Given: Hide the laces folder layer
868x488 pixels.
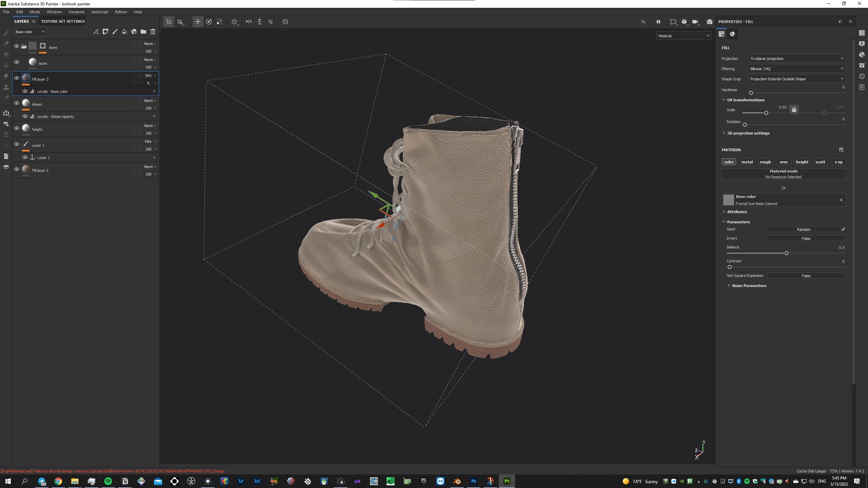Looking at the screenshot, I should 17,46.
